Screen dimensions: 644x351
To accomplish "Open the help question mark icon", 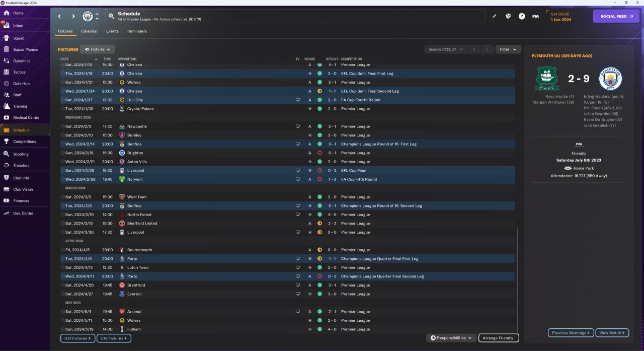I will [522, 16].
